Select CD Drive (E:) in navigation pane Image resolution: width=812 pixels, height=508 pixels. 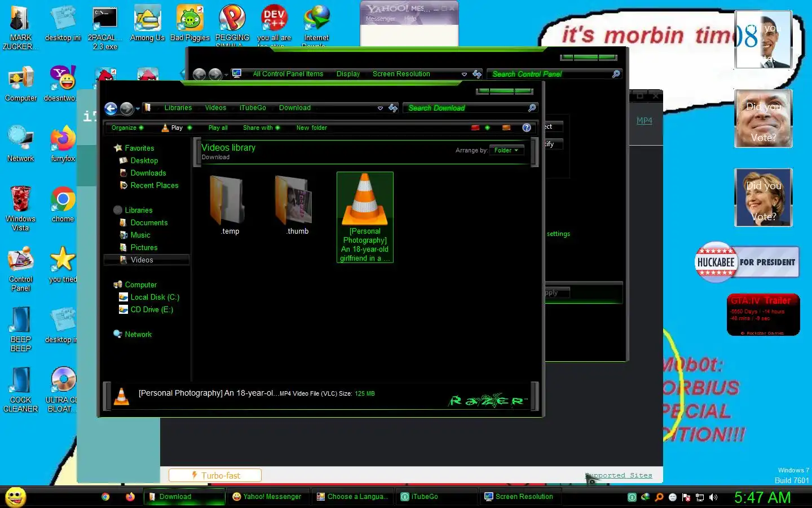pyautogui.click(x=151, y=309)
